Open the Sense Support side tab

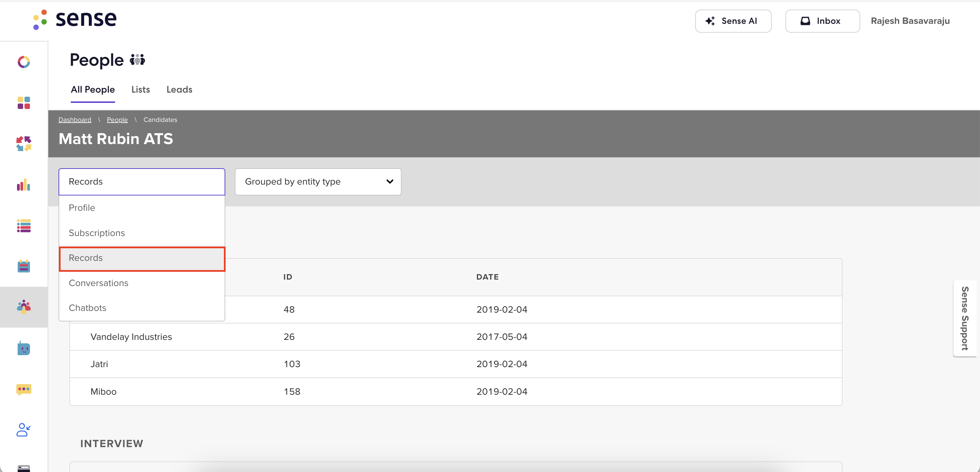coord(965,319)
